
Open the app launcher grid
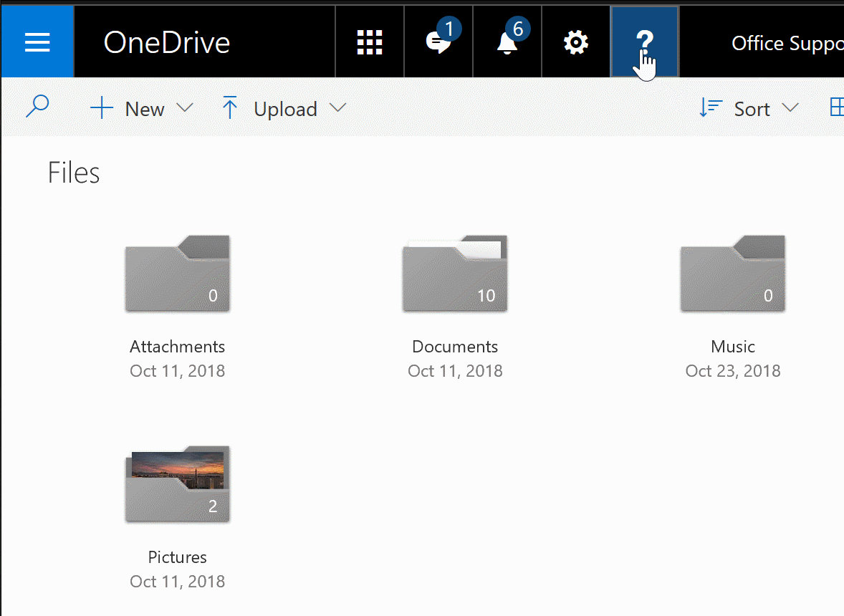coord(370,42)
